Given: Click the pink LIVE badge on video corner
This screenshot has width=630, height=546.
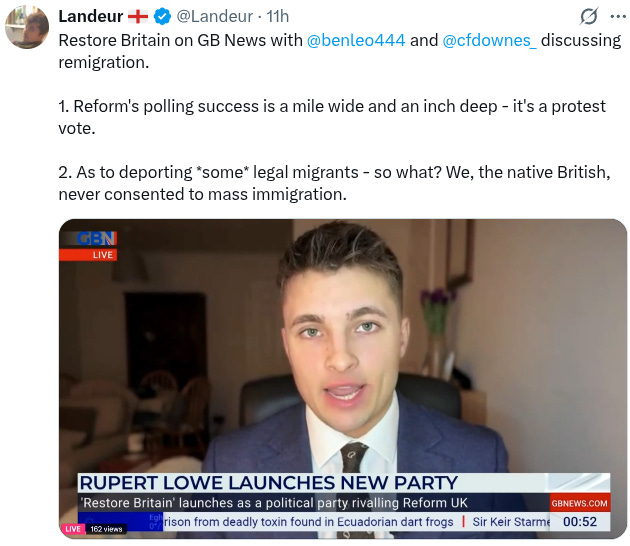Looking at the screenshot, I should (73, 529).
